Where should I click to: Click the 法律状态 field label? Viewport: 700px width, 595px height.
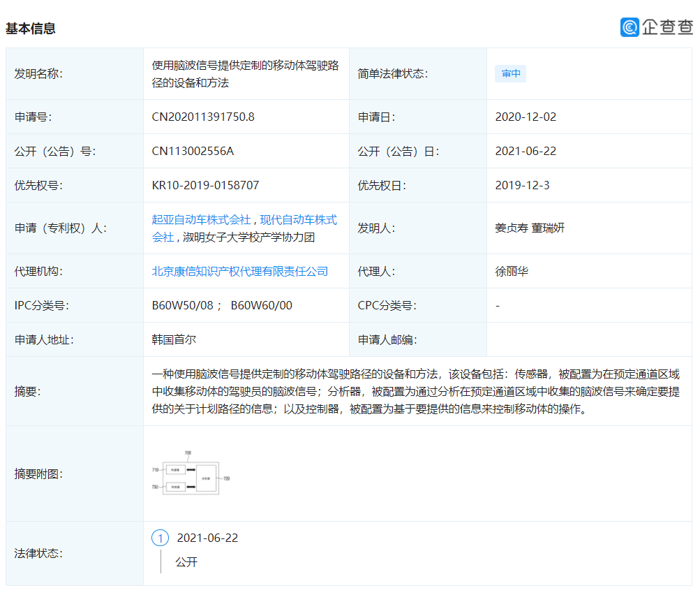[38, 554]
